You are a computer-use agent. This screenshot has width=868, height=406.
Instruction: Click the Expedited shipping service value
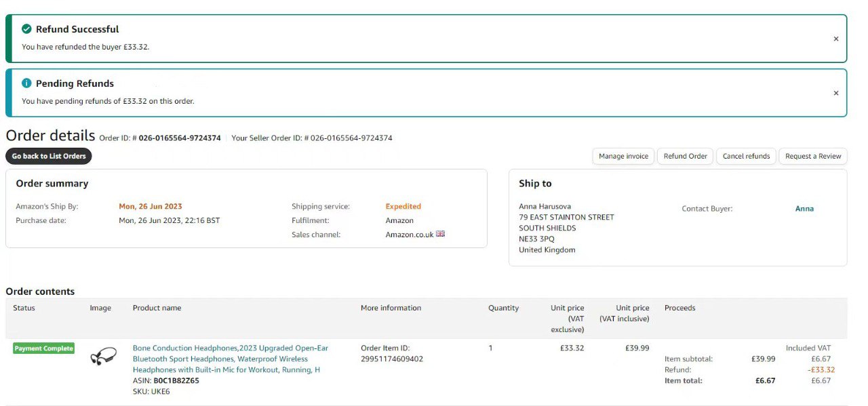403,207
